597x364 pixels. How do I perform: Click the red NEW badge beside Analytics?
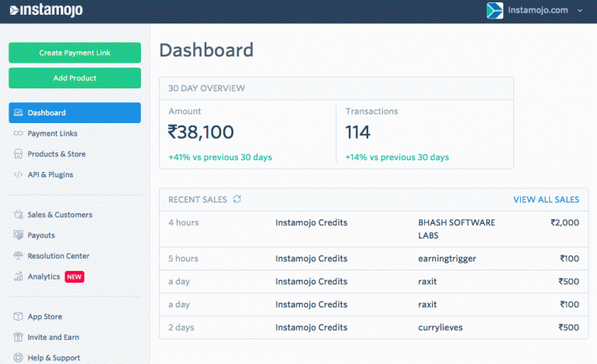74,276
